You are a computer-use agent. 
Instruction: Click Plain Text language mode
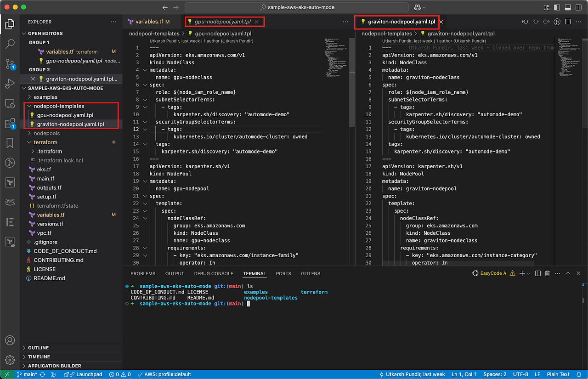tap(559, 374)
